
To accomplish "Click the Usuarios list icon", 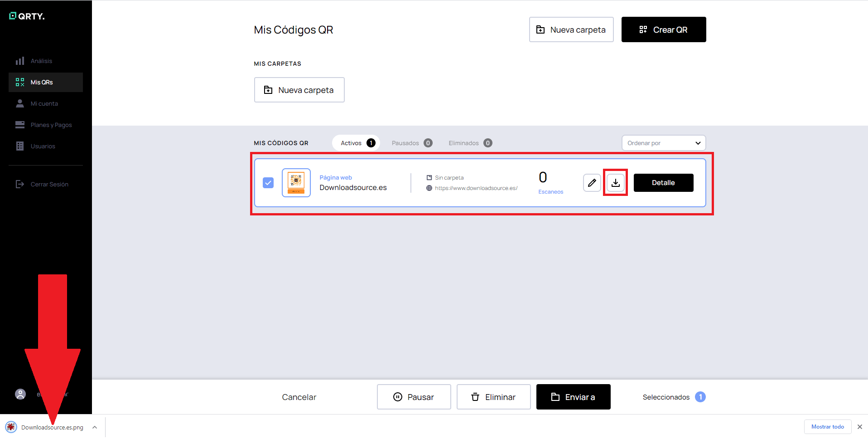I will pos(20,146).
